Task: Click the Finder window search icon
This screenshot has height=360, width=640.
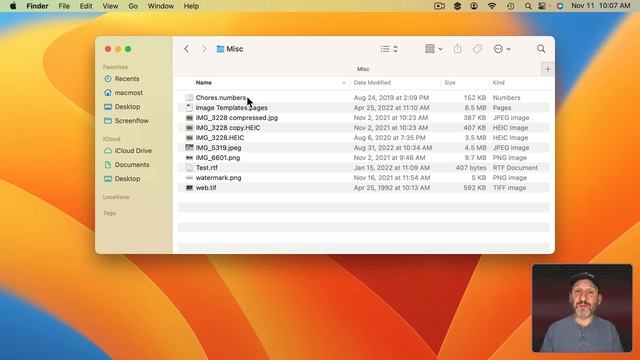Action: point(541,49)
